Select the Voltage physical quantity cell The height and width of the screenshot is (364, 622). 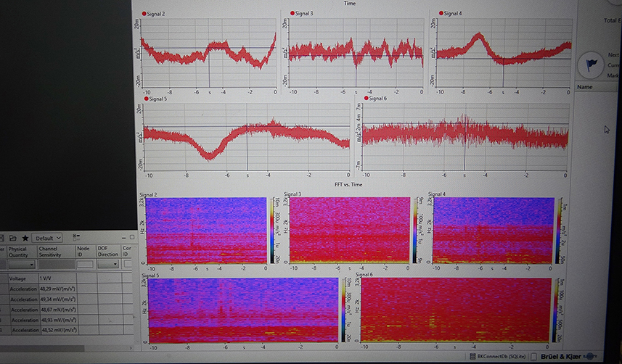pyautogui.click(x=19, y=278)
